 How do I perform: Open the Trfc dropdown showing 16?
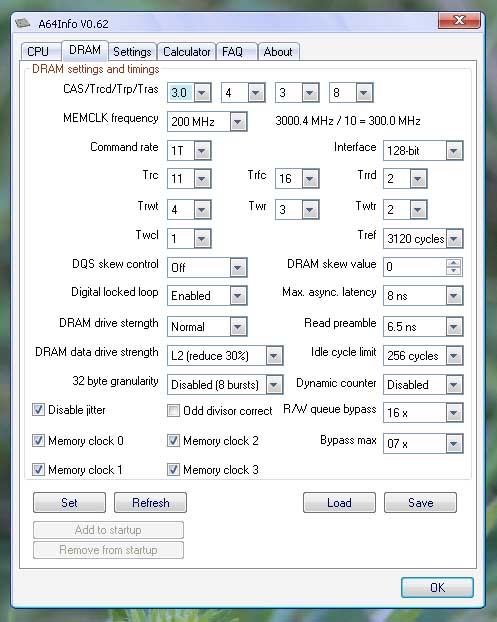[310, 179]
